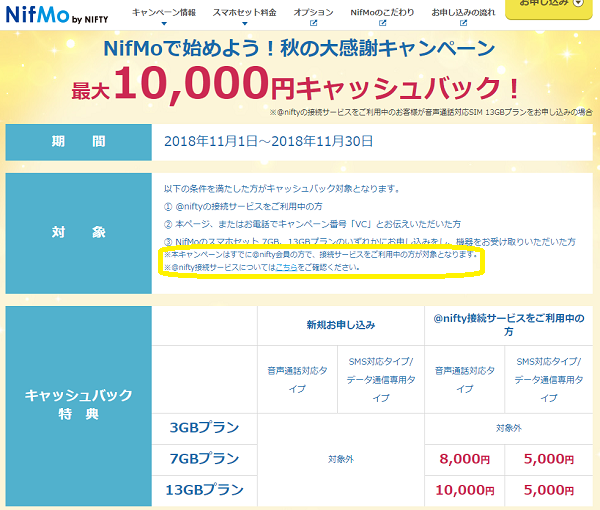Screen dimensions: 600x510
Task: Click the キャッシュバック特典 row header
Action: tap(78, 406)
